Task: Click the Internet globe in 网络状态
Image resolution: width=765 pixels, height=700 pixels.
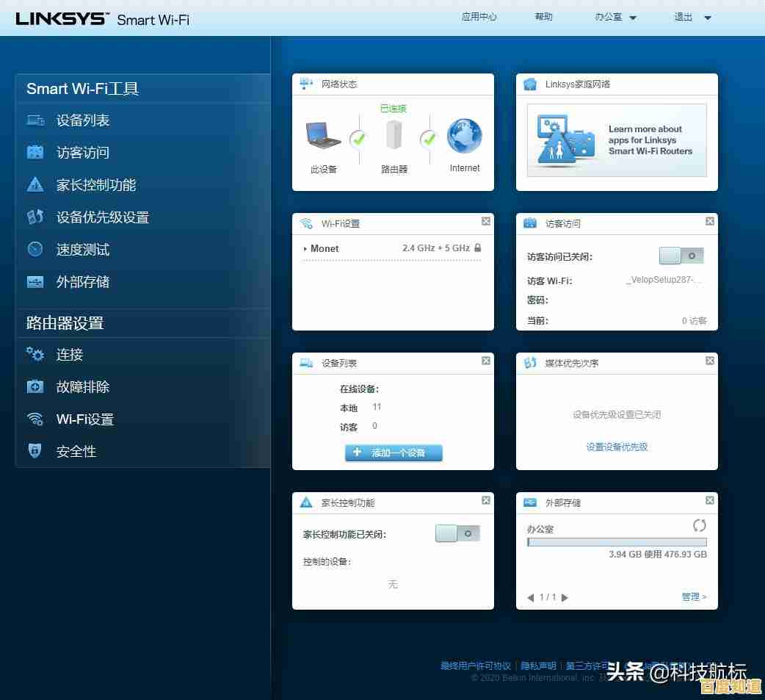Action: (x=463, y=136)
